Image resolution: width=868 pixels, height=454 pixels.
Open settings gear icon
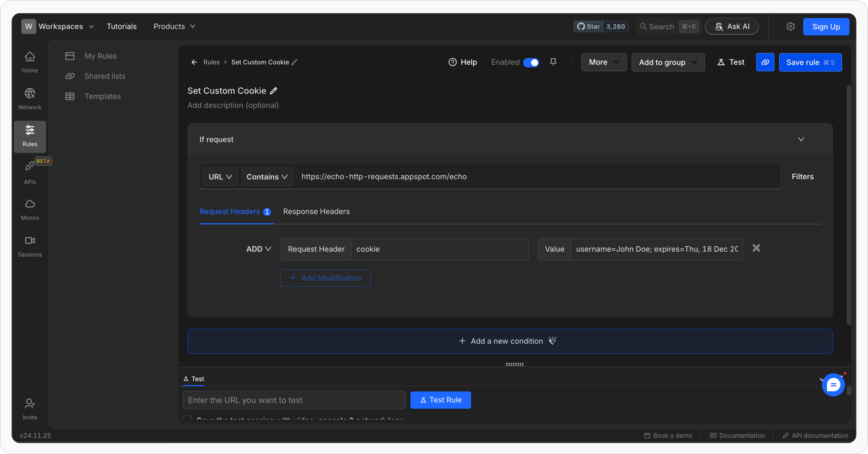pos(790,26)
